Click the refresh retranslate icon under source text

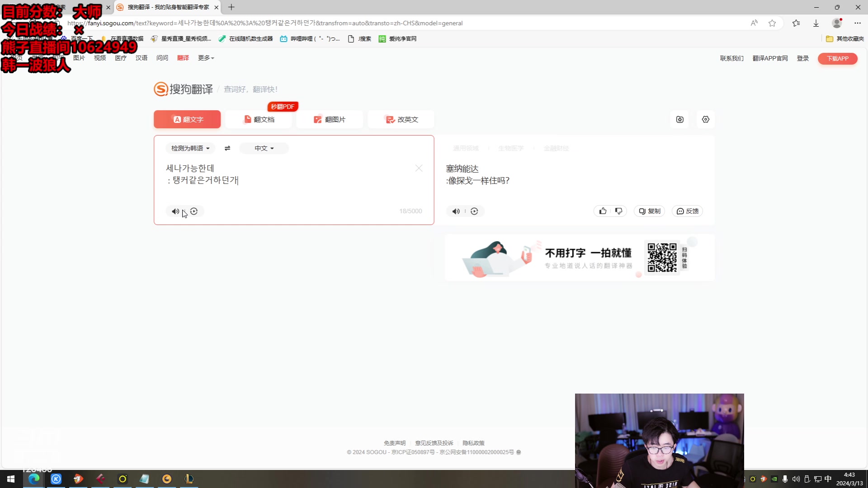pos(194,211)
